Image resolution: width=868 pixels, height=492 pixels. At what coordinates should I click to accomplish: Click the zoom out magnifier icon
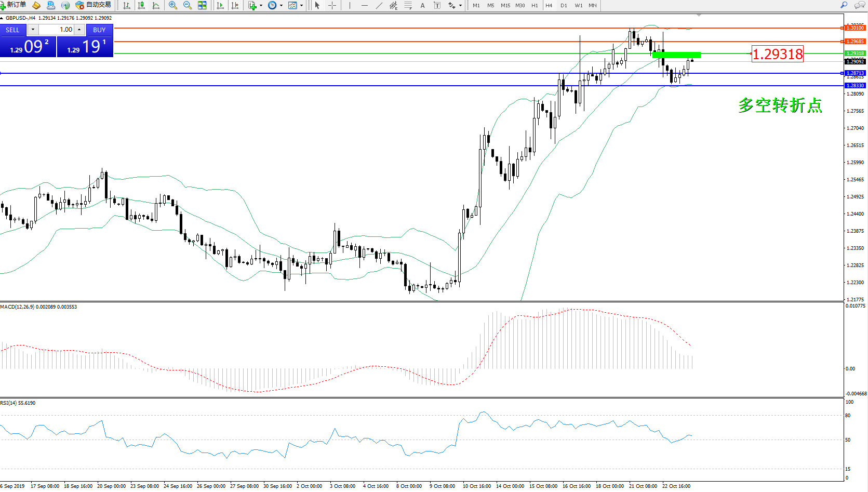(x=188, y=5)
